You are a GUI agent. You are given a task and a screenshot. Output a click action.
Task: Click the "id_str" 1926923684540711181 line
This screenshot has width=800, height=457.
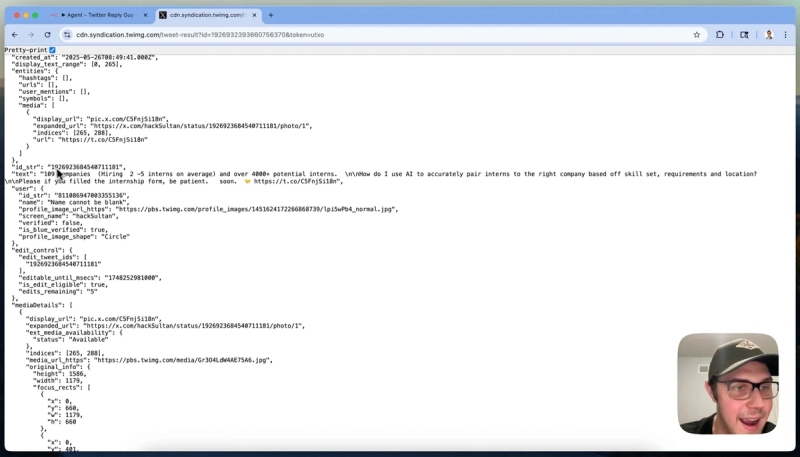(x=68, y=167)
